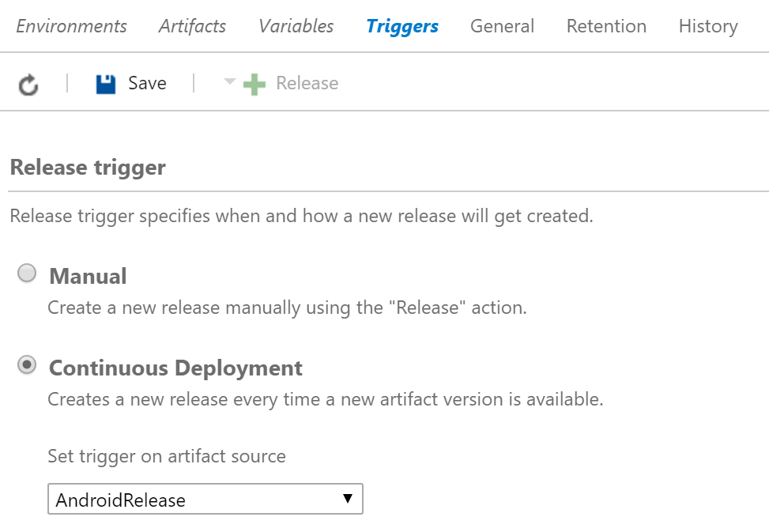This screenshot has height=532, width=769.
Task: Click the Continuous Deployment label text
Action: 175,368
